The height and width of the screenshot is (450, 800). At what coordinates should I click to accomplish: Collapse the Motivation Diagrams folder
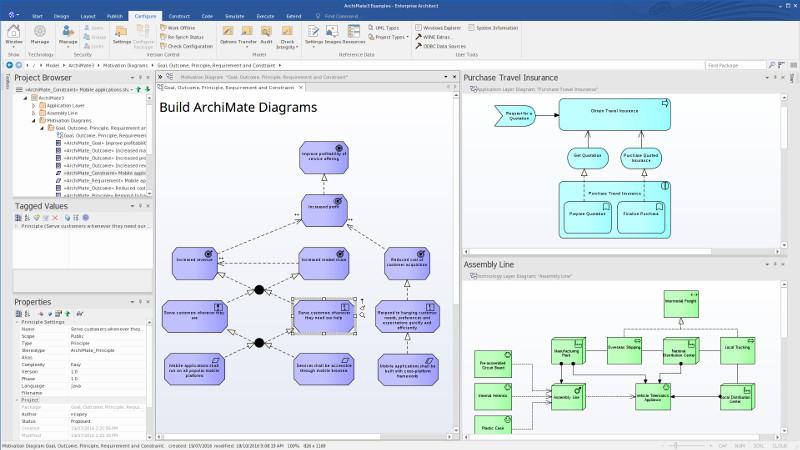(33, 120)
